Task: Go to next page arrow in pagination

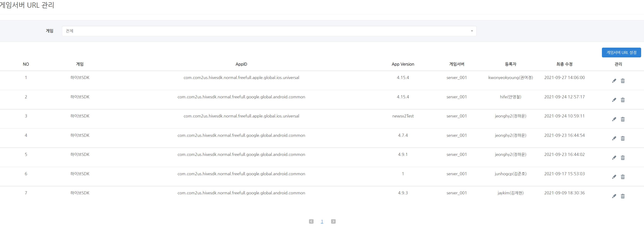Action: tap(333, 222)
